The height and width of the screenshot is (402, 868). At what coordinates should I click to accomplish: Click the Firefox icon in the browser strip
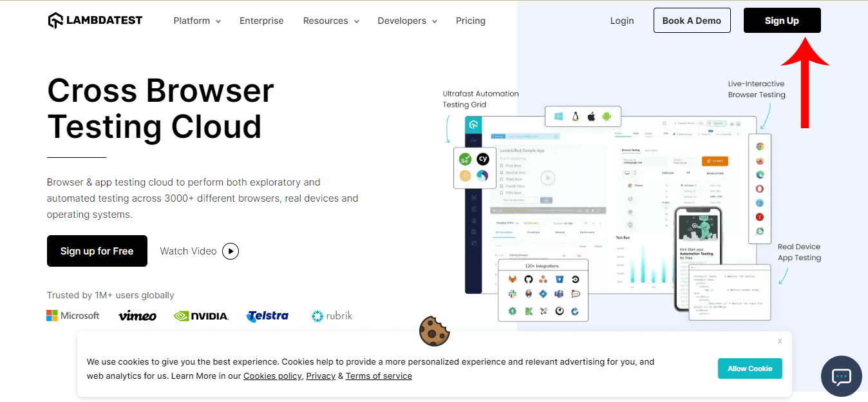click(760, 161)
